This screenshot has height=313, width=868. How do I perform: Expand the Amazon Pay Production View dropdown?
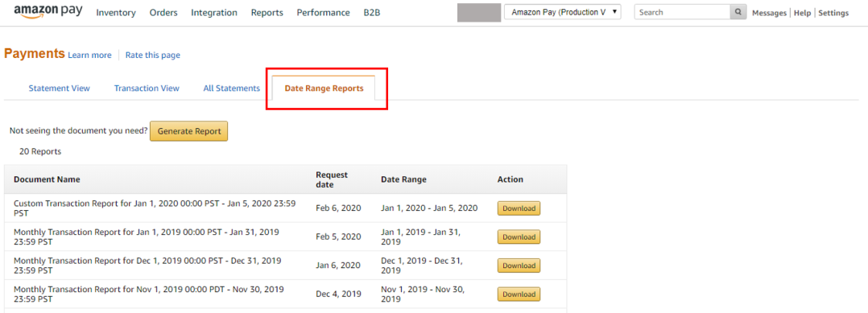[562, 12]
